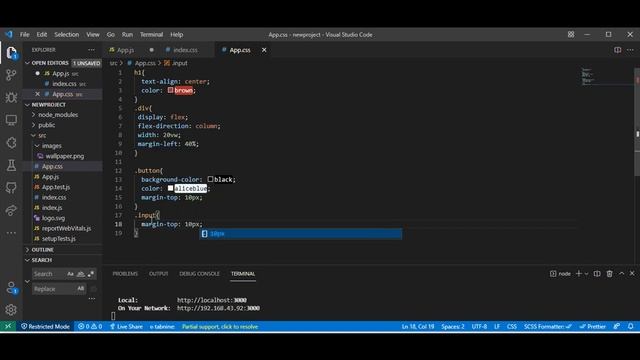Kill terminal with trash icon
The width and height of the screenshot is (640, 360).
609,273
